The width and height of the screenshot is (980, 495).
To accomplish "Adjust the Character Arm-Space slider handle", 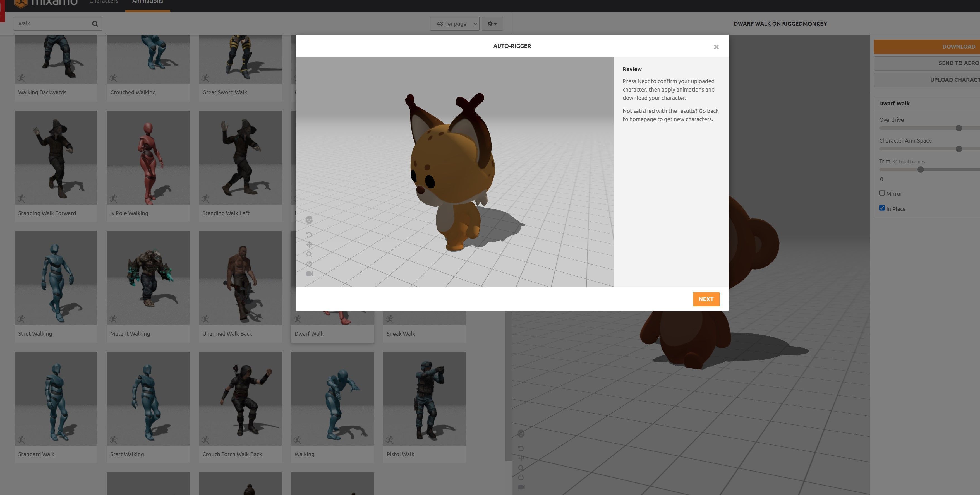I will pyautogui.click(x=959, y=149).
